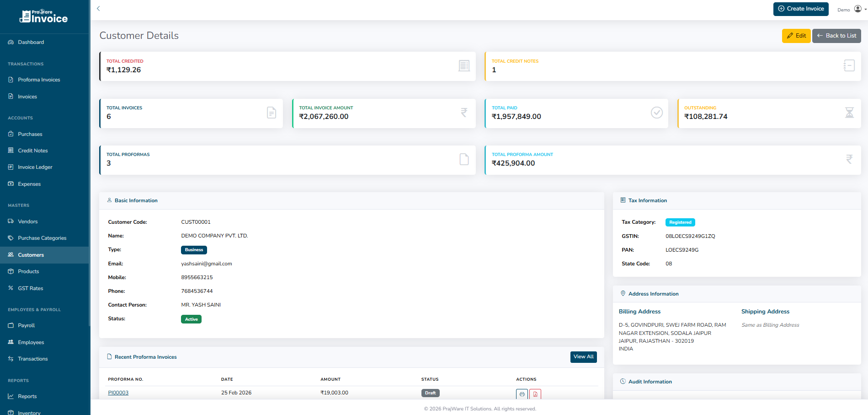Navigate to Purchases
The height and width of the screenshot is (415, 868).
(x=30, y=134)
